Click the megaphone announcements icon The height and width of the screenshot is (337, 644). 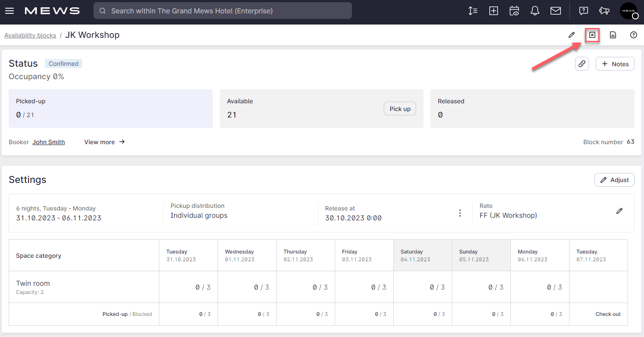tap(604, 11)
